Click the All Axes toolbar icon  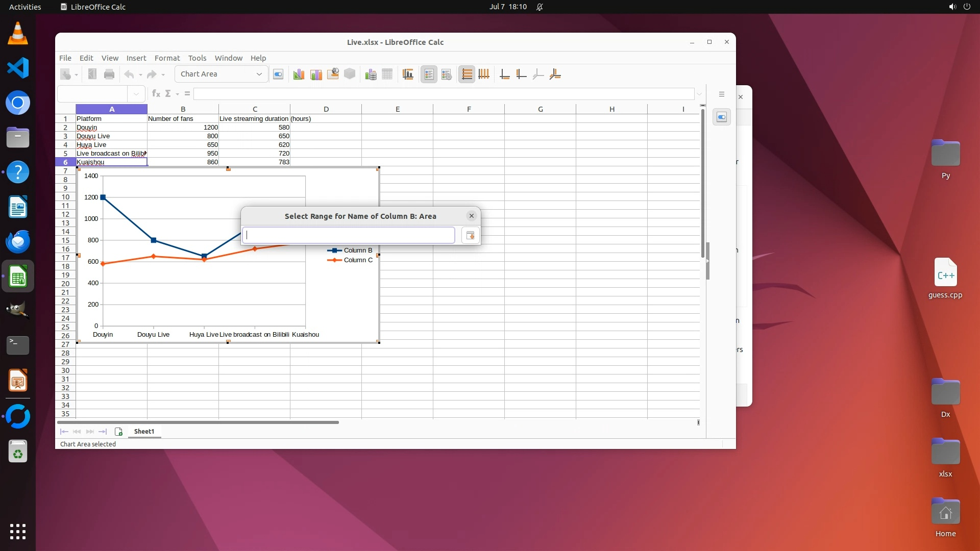555,74
